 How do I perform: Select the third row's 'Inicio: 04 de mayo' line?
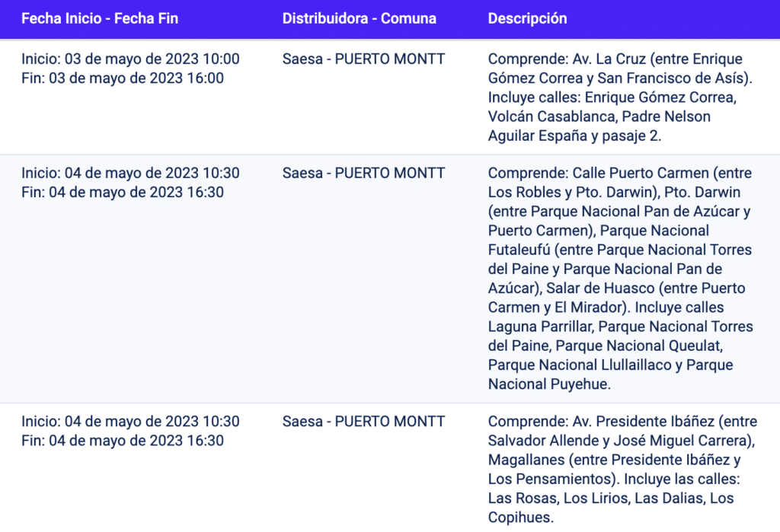(x=130, y=422)
